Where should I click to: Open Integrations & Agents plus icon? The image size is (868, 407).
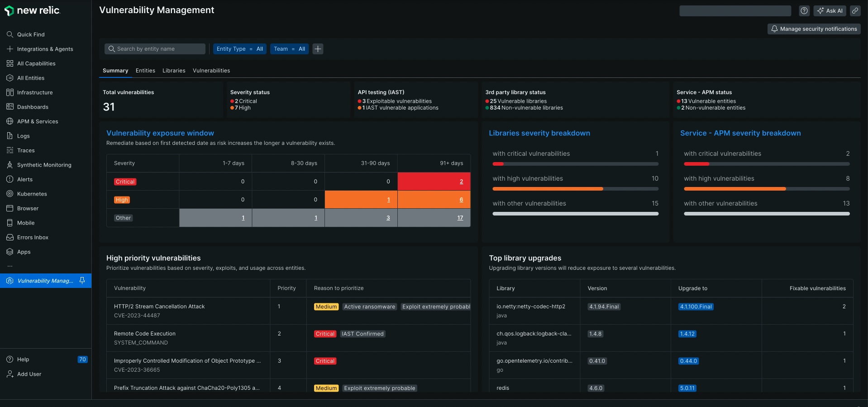pyautogui.click(x=10, y=49)
